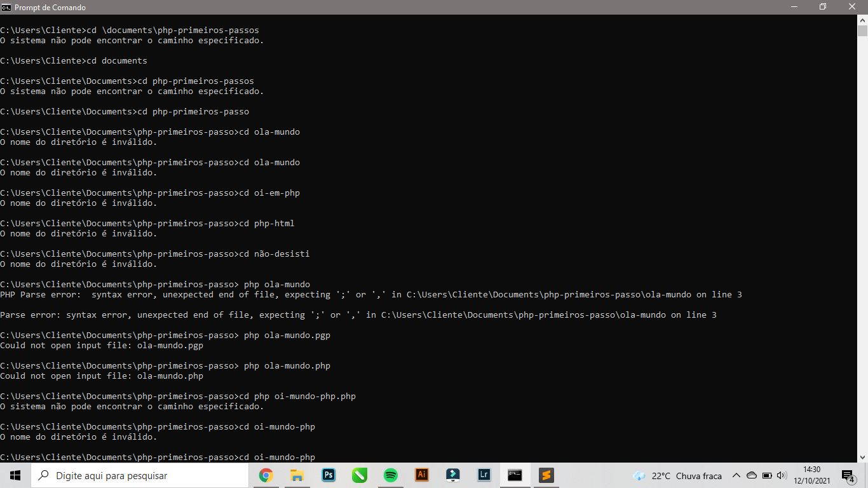The width and height of the screenshot is (868, 488).
Task: Click the 'php ola-mundo' command without extension
Action: click(155, 285)
